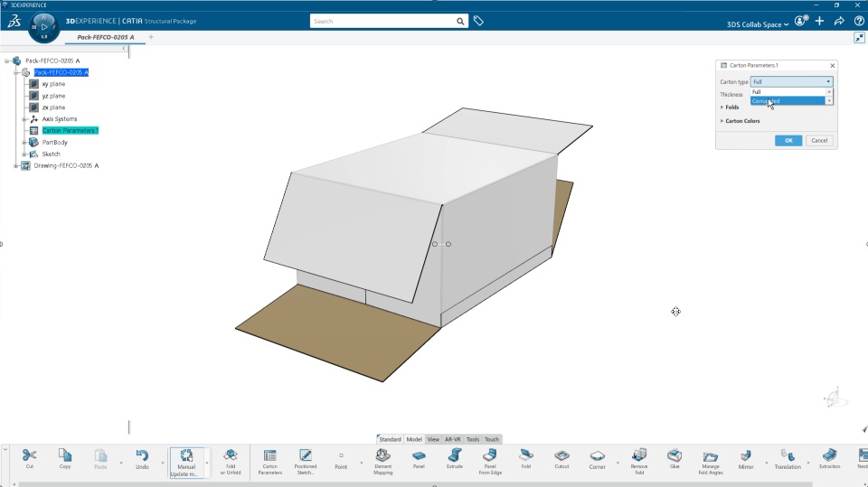Viewport: 868px width, 487px height.
Task: Click in the Search field
Action: point(382,21)
